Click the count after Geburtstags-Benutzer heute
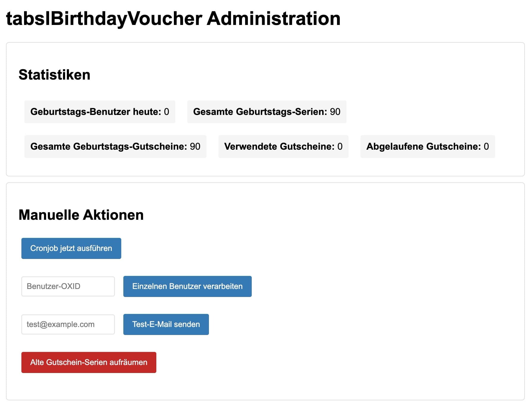This screenshot has height=414, width=532. (166, 112)
